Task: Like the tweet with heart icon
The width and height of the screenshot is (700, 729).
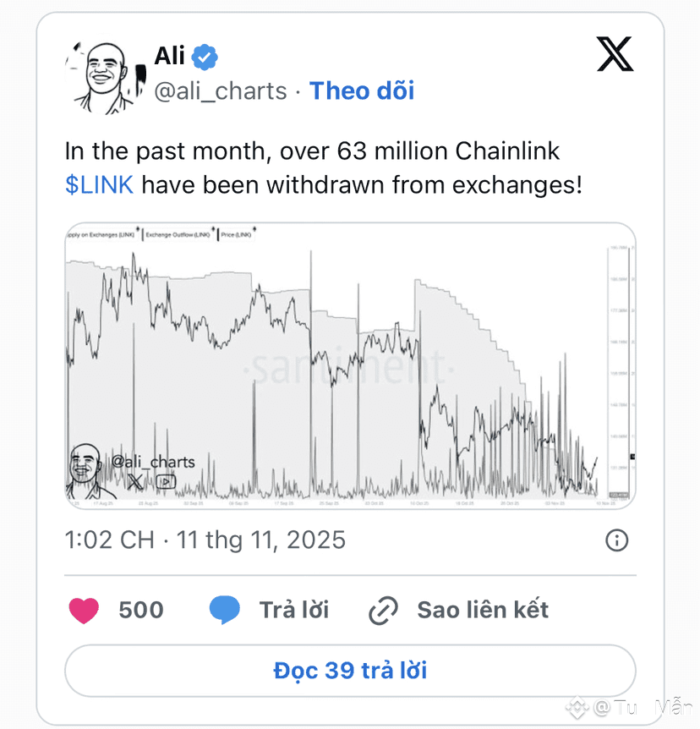Action: pyautogui.click(x=84, y=610)
